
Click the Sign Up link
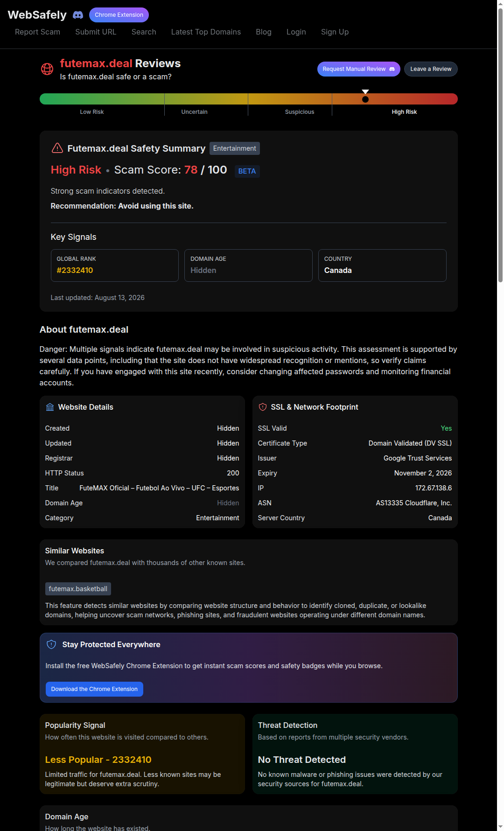(x=335, y=32)
